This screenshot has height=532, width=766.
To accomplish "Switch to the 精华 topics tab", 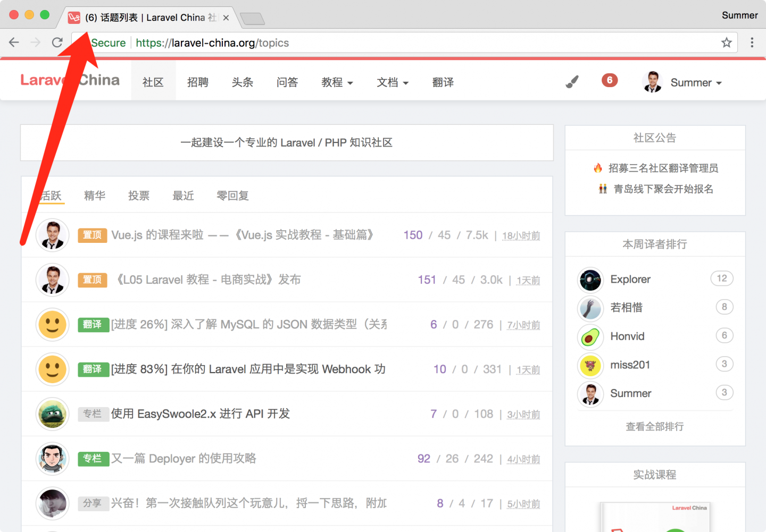I will coord(95,196).
